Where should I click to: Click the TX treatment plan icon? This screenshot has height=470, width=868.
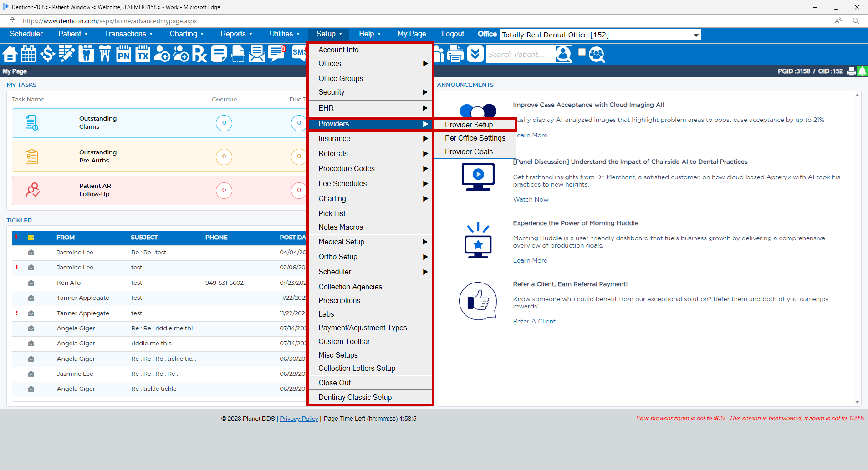[x=143, y=54]
